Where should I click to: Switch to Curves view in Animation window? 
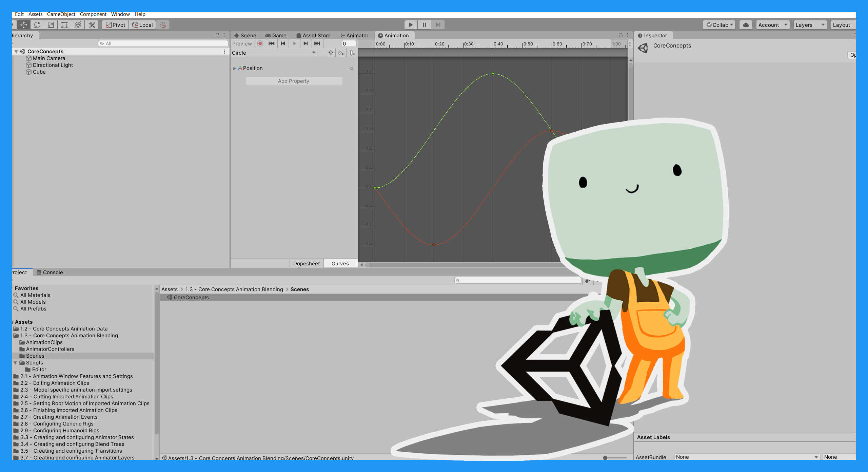340,263
